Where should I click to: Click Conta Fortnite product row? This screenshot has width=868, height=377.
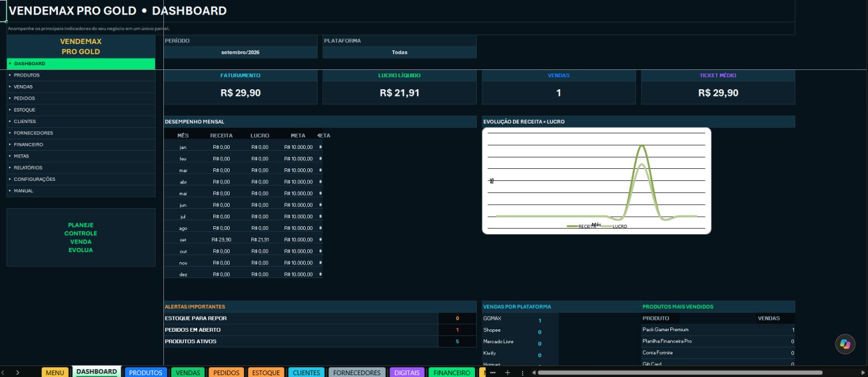coord(718,353)
